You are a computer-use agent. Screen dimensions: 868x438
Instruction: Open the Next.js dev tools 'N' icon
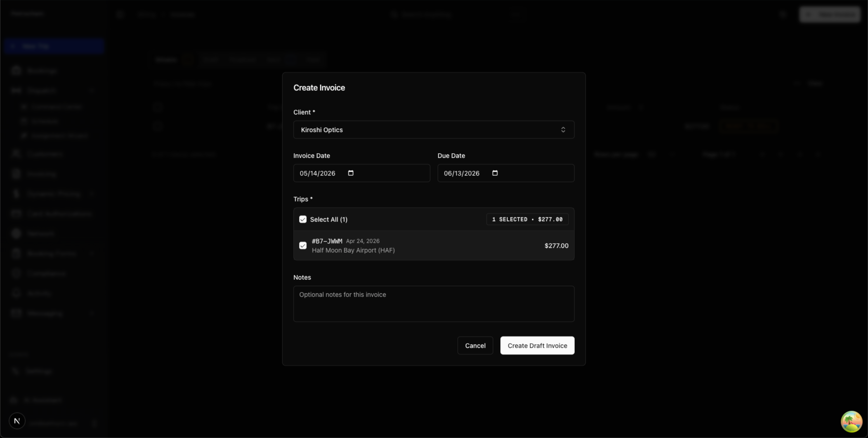pos(17,421)
